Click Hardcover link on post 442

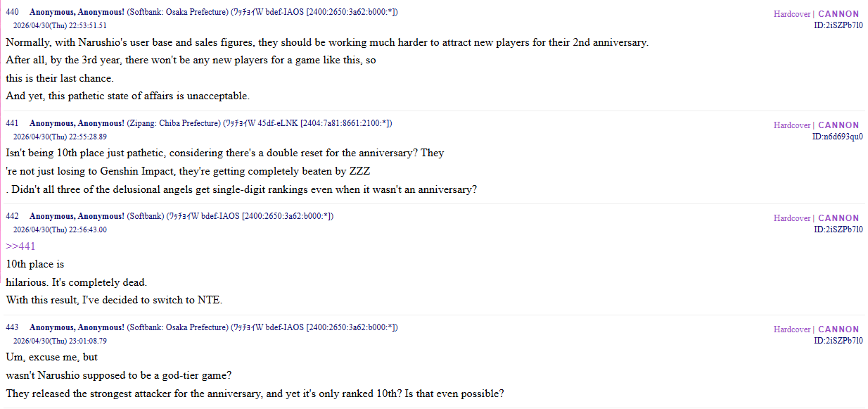[792, 218]
